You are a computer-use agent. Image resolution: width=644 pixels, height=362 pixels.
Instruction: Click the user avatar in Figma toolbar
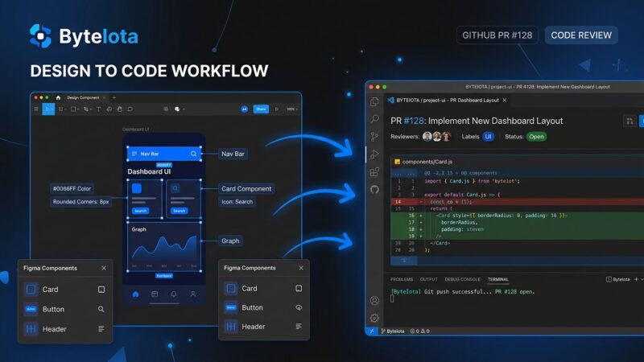(244, 109)
